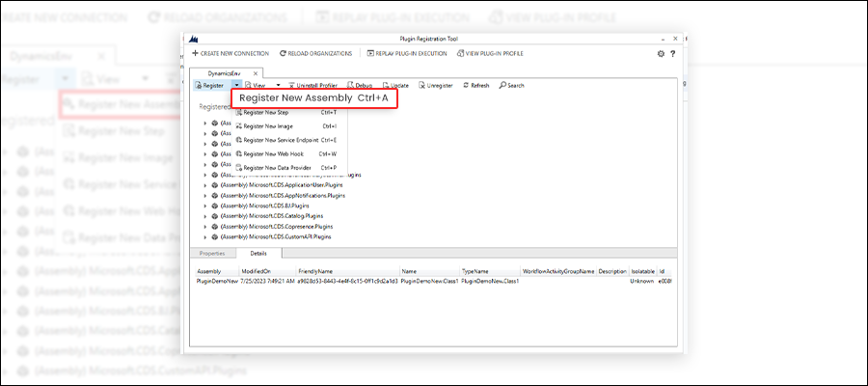
Task: Click the Dynamics logo in title bar
Action: click(x=194, y=39)
